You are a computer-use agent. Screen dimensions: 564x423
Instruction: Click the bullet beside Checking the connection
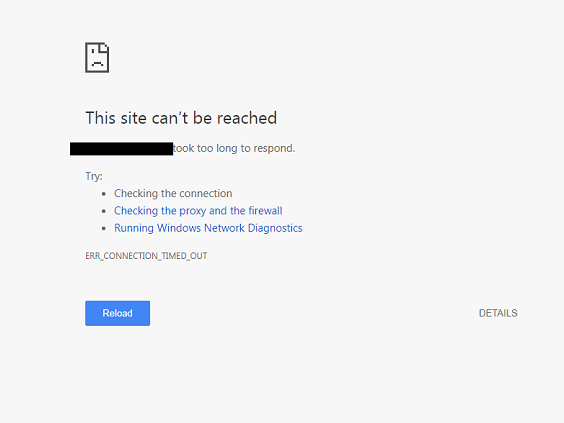(x=104, y=194)
